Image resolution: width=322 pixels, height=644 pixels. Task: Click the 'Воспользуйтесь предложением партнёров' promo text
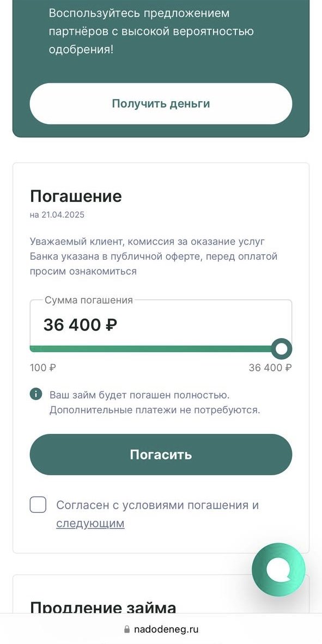point(151,31)
